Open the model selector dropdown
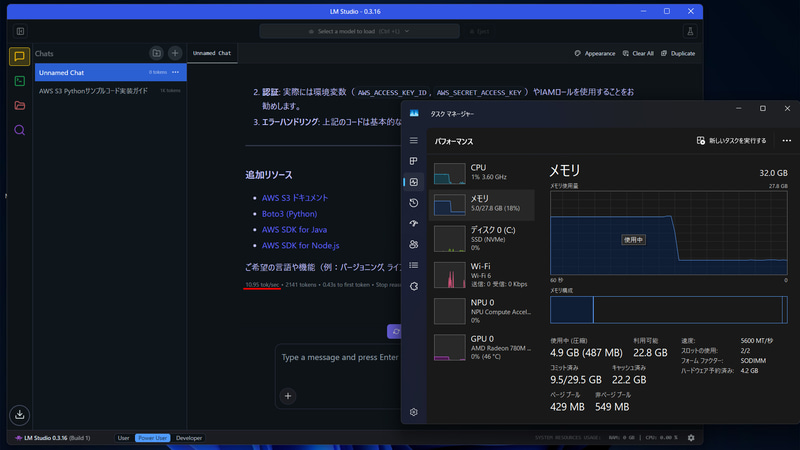Viewport: 800px width, 450px height. tap(359, 31)
